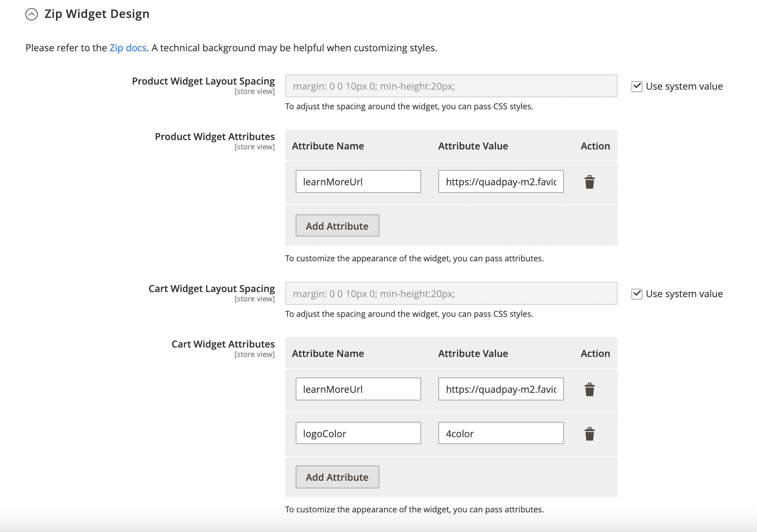Click the Product Widget attribute value URL field
This screenshot has width=757, height=532.
tap(501, 182)
